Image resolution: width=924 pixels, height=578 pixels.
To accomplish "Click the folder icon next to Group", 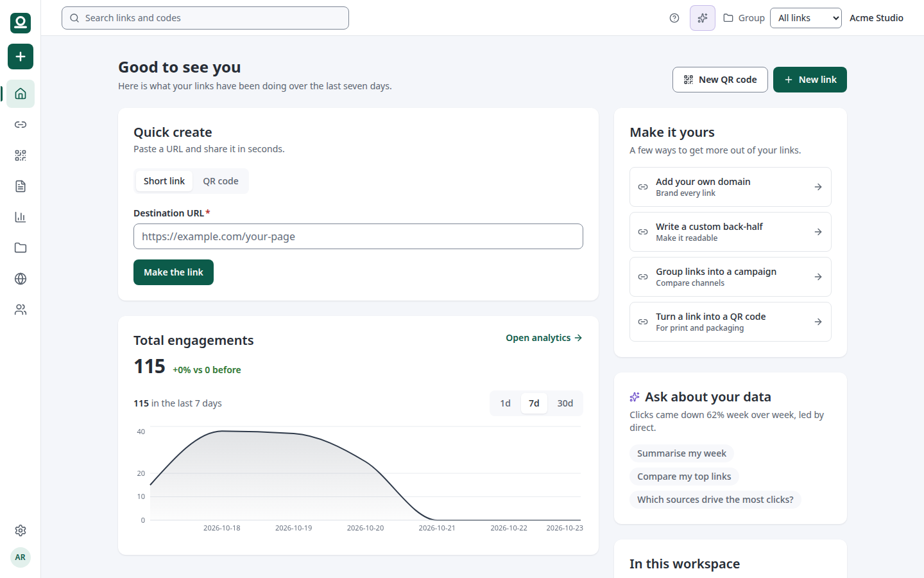I will click(728, 18).
